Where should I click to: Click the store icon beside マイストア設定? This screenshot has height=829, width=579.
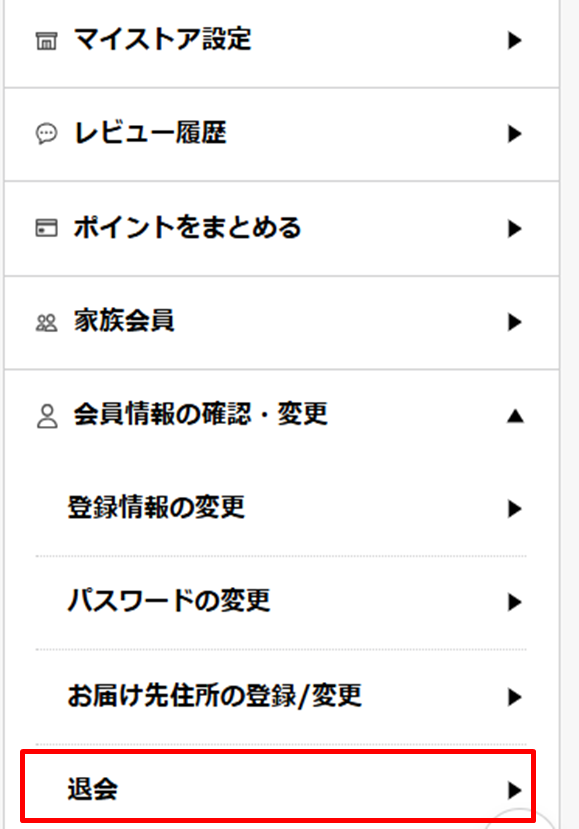coord(46,41)
